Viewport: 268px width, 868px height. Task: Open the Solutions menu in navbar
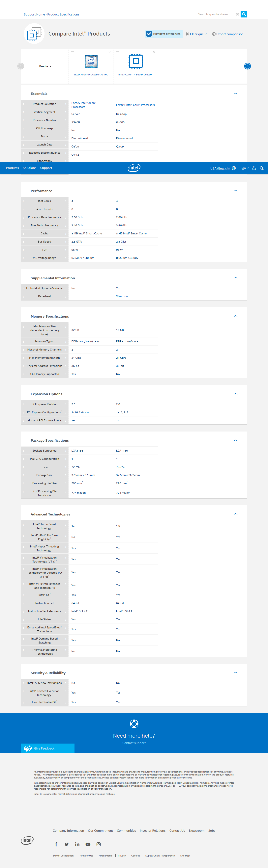(x=29, y=168)
